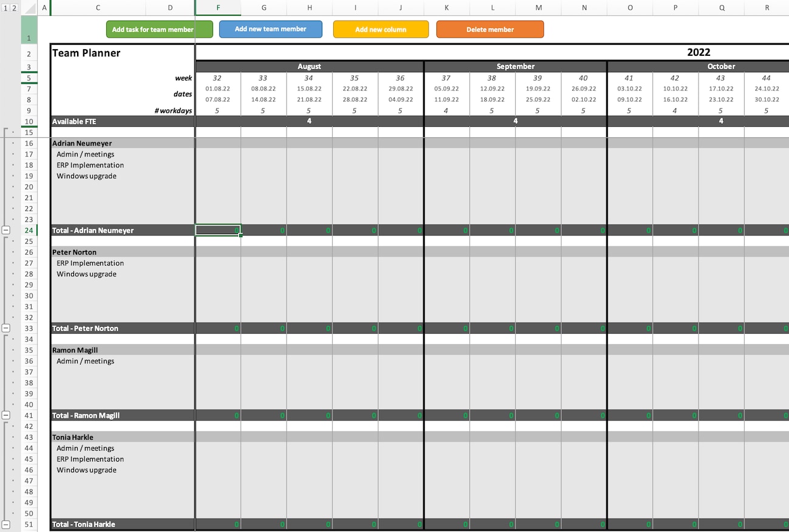This screenshot has height=532, width=789.
Task: Select the Adrian Neumeyer name cell
Action: 122,143
